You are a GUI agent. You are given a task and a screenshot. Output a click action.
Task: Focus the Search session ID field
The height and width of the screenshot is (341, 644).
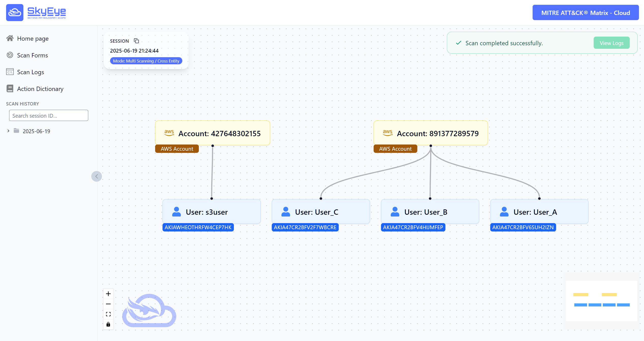pyautogui.click(x=49, y=116)
